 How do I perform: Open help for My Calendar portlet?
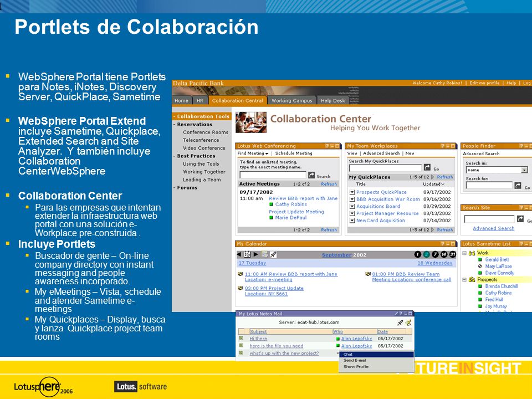coord(443,244)
